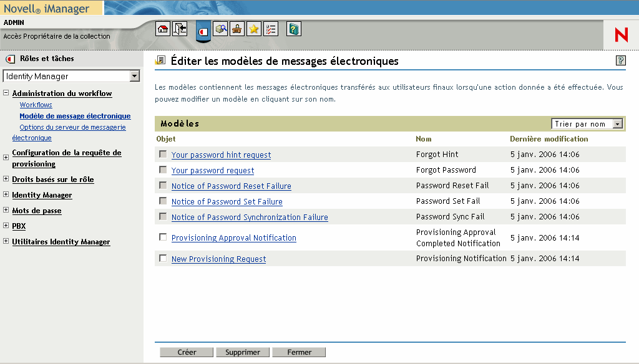Open 'Your password request' template link
Screen dimensions: 639x364
(213, 170)
